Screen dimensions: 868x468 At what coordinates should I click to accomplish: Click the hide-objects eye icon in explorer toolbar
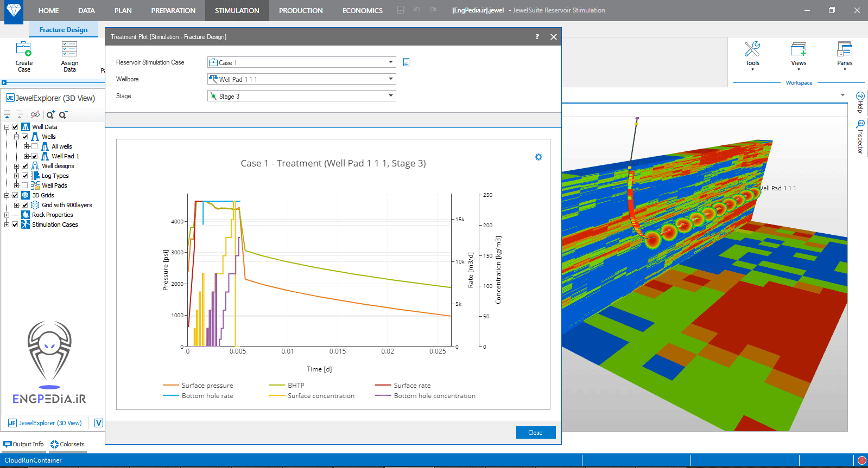(35, 114)
